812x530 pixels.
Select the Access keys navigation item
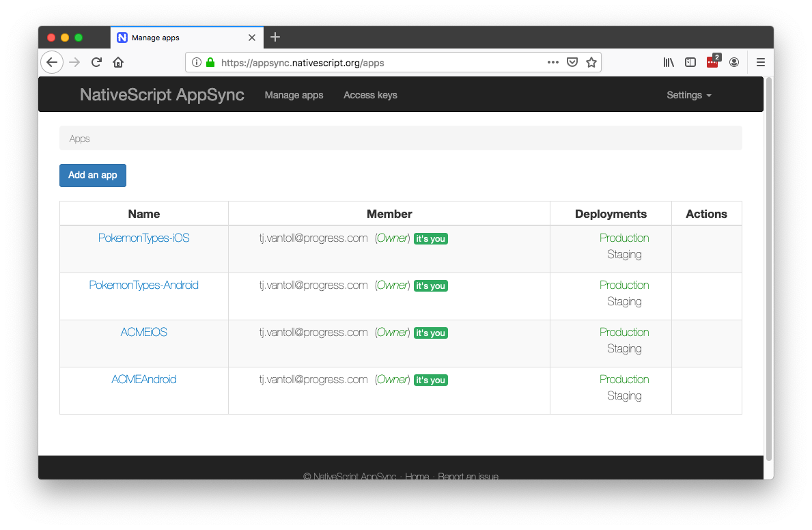pyautogui.click(x=370, y=95)
